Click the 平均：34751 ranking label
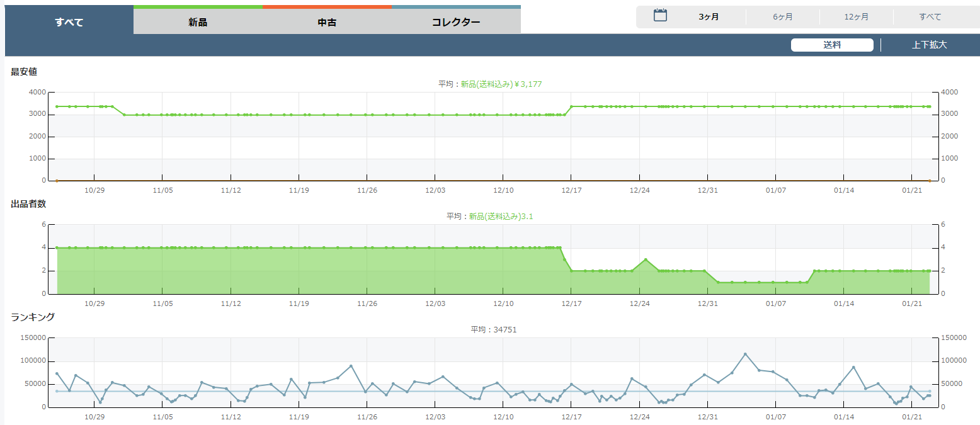This screenshot has height=425, width=980. click(x=494, y=329)
